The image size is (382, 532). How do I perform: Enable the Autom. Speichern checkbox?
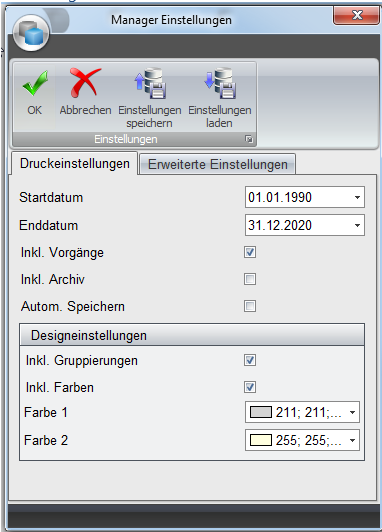coord(250,306)
